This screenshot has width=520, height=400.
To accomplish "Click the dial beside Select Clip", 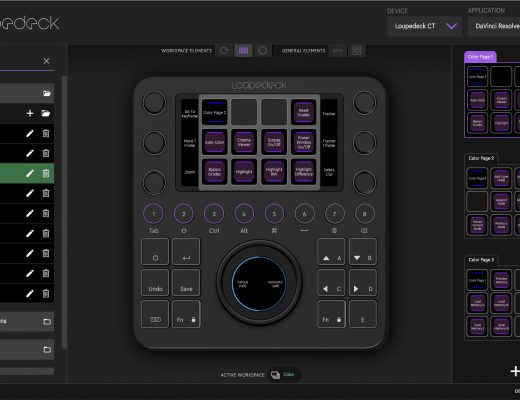I will click(x=364, y=183).
